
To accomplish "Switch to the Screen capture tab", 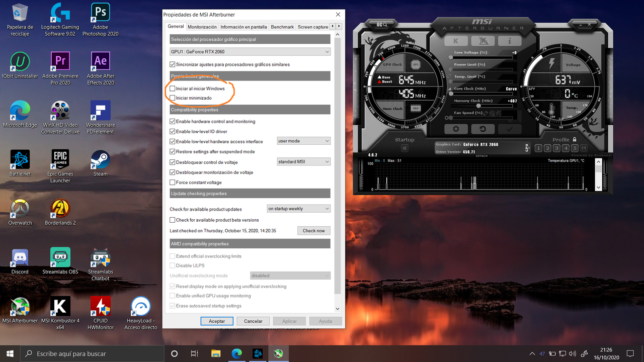I will (313, 27).
